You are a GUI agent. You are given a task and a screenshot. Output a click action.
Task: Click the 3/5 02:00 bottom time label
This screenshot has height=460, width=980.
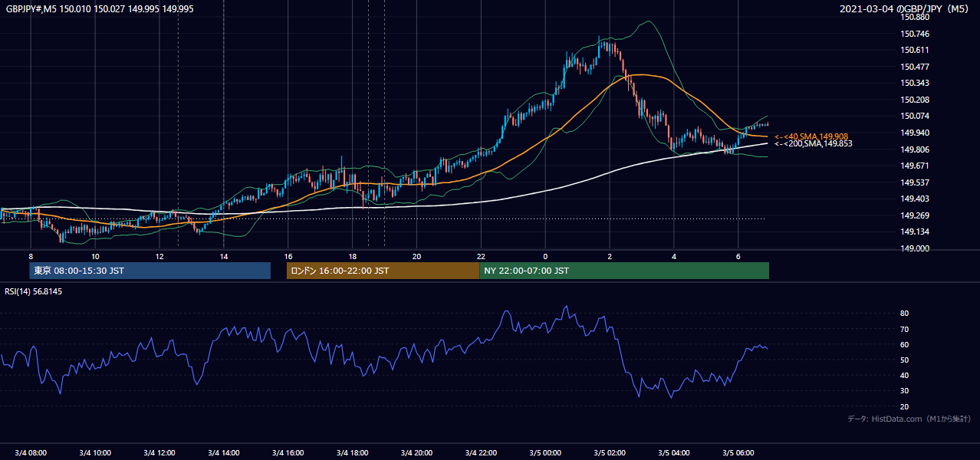[x=610, y=452]
